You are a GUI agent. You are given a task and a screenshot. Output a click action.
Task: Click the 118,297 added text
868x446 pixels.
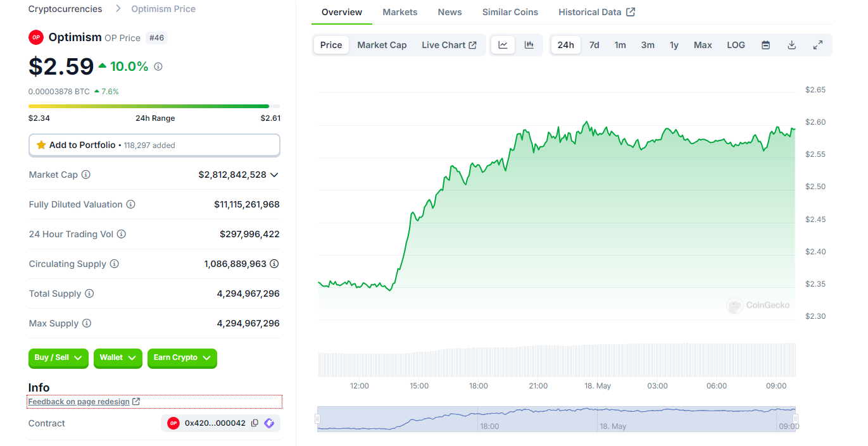click(x=149, y=146)
